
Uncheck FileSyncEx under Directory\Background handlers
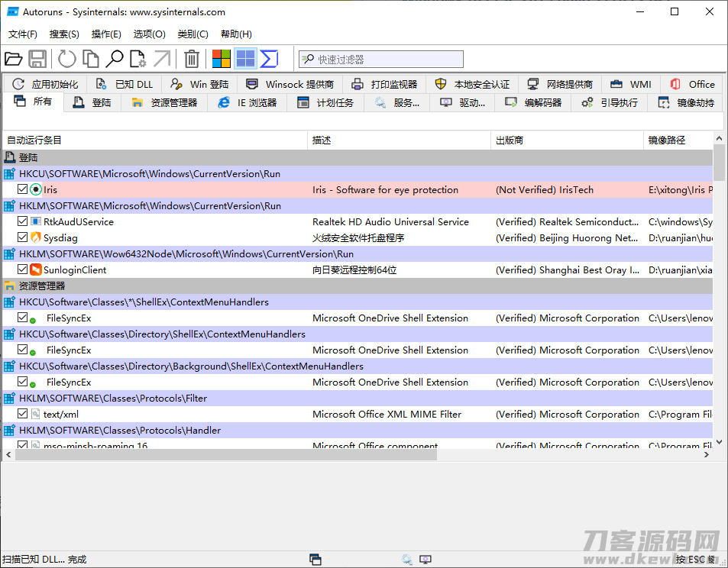22,382
